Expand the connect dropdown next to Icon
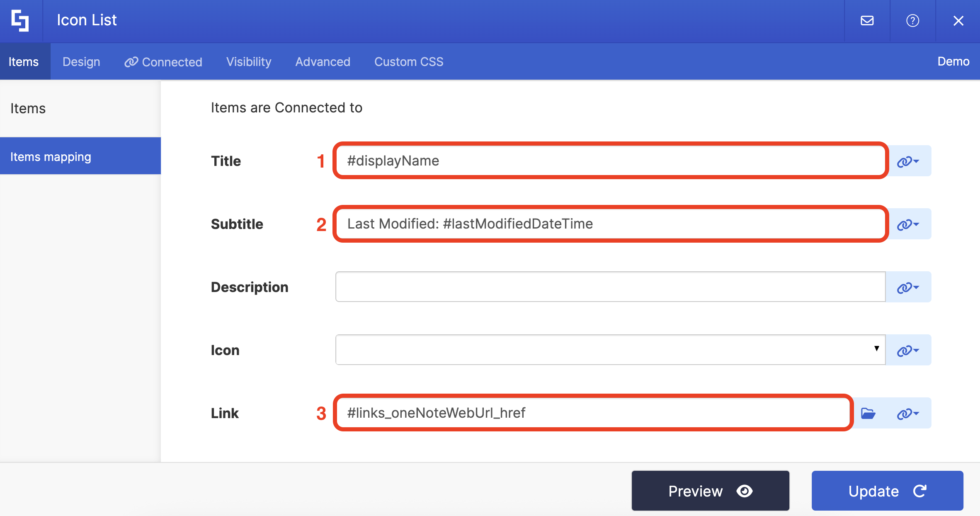Viewport: 980px width, 516px height. coord(908,350)
